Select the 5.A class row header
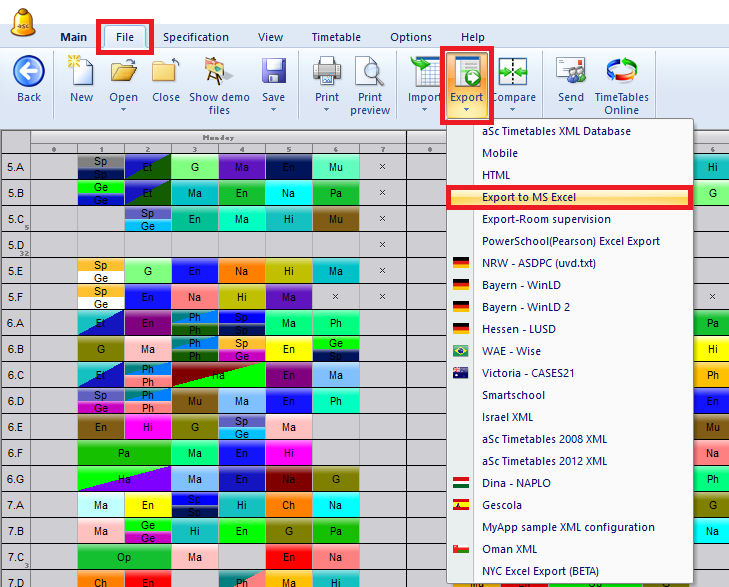The height and width of the screenshot is (587, 729). (16, 168)
